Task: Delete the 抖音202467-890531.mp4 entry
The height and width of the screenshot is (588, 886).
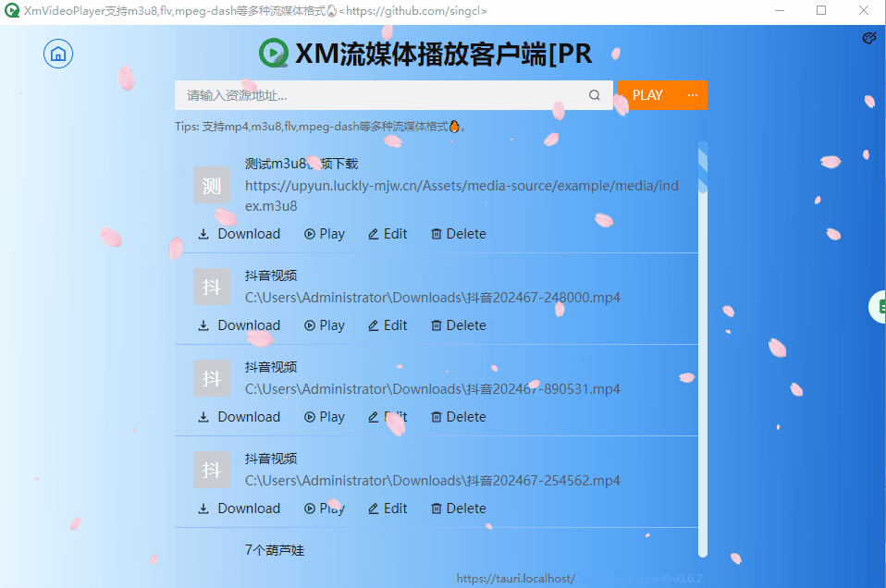Action: tap(458, 417)
